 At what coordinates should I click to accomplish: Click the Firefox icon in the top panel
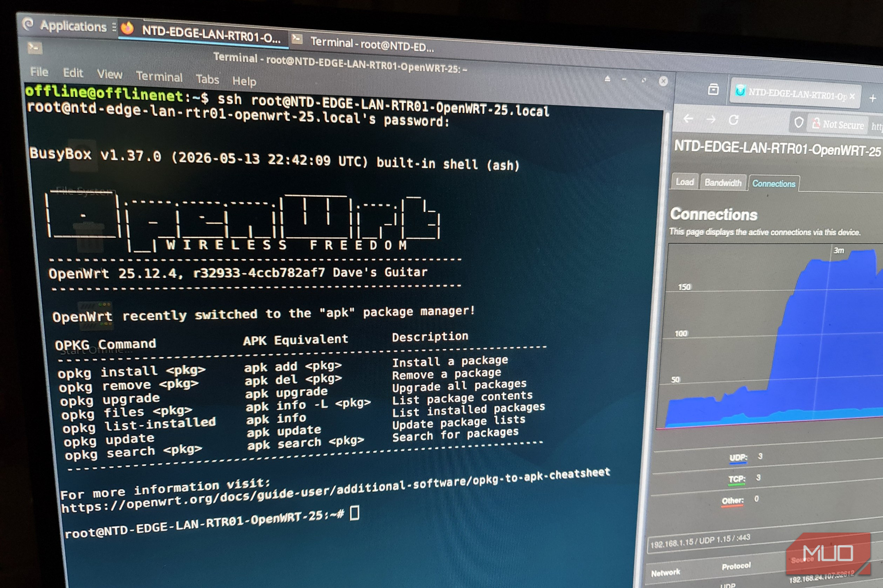click(128, 29)
